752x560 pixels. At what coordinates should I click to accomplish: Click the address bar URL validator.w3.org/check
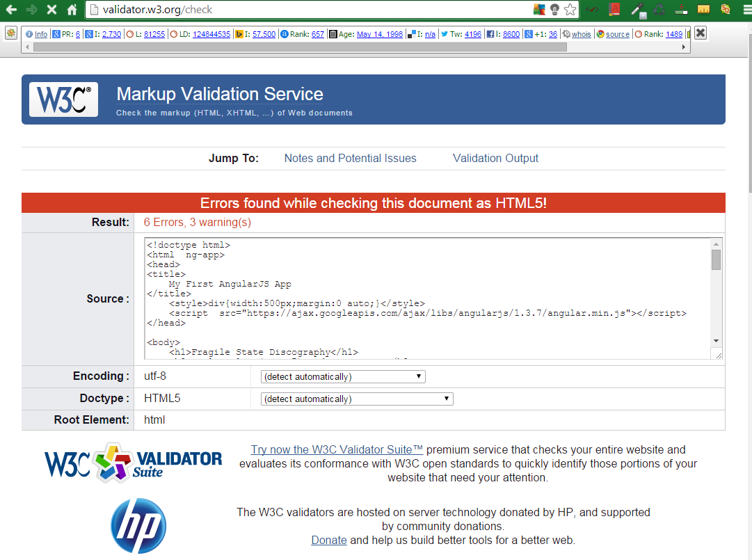(x=157, y=10)
